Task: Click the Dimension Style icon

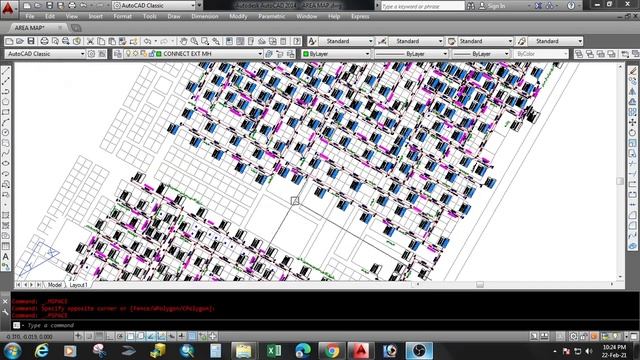Action: pos(382,41)
